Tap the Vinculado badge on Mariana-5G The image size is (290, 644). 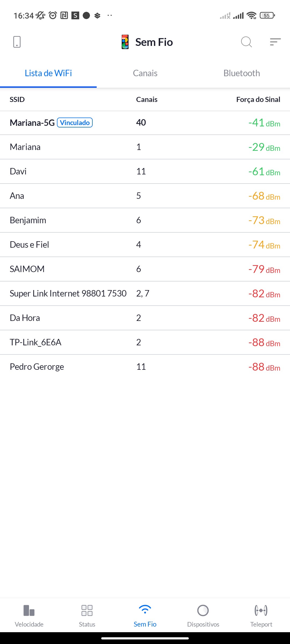pos(75,123)
